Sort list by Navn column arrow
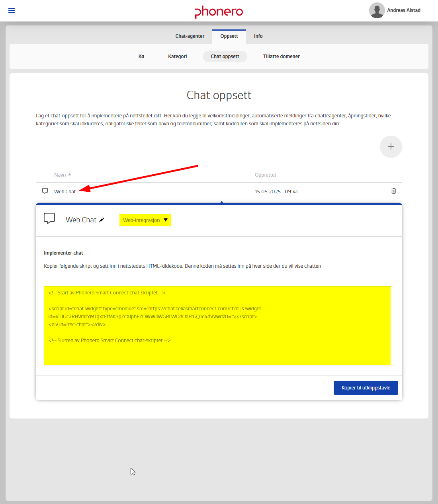Viewport: 438px width, 504px height. 70,175
